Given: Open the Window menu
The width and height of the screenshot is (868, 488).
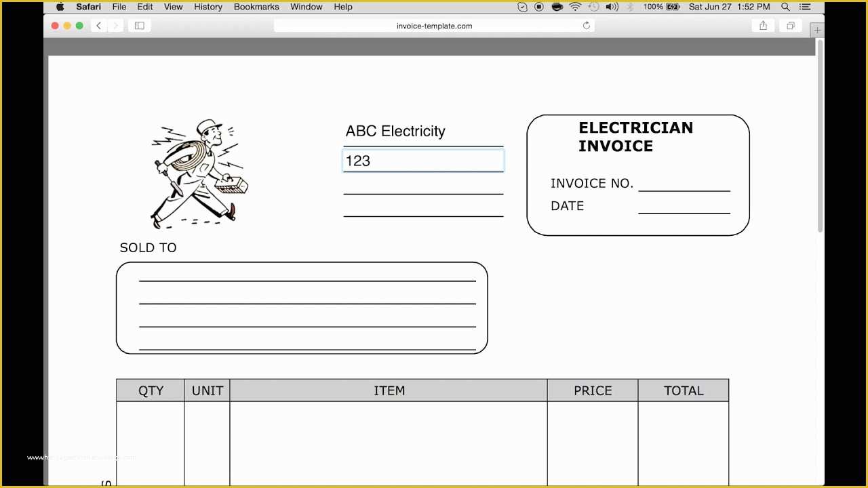Looking at the screenshot, I should click(307, 7).
